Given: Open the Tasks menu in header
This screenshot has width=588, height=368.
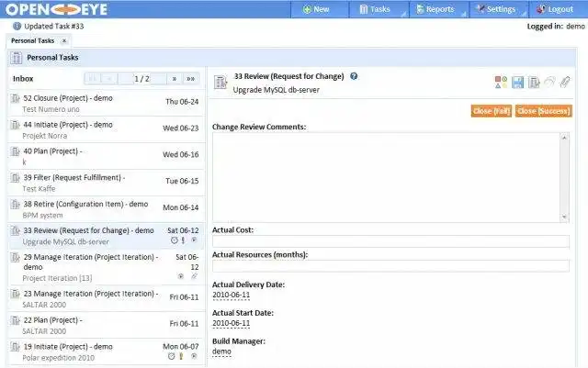Looking at the screenshot, I should (x=379, y=9).
